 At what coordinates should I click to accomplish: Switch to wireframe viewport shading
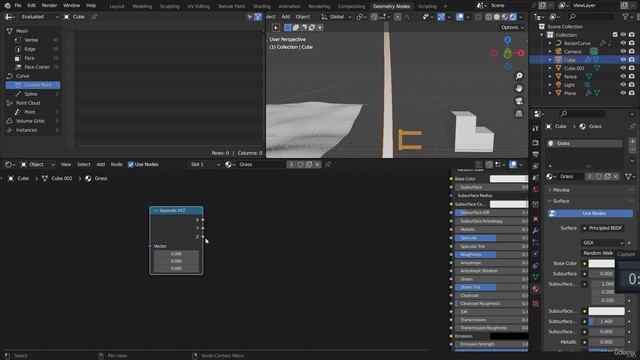[x=489, y=17]
